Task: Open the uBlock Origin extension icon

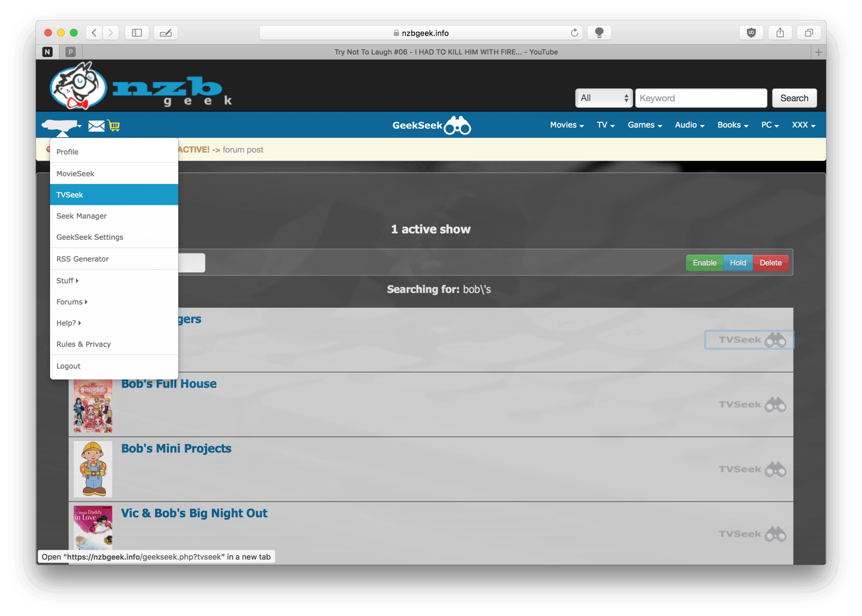Action: pos(752,32)
